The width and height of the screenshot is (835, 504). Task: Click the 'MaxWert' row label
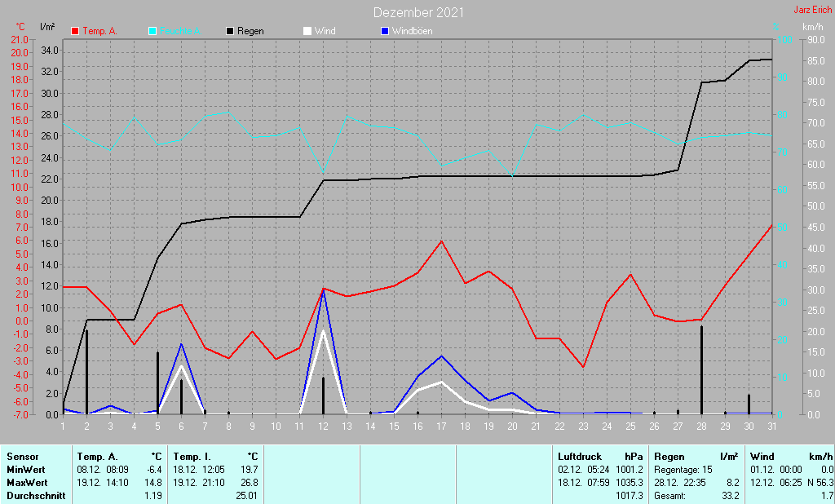[x=27, y=483]
